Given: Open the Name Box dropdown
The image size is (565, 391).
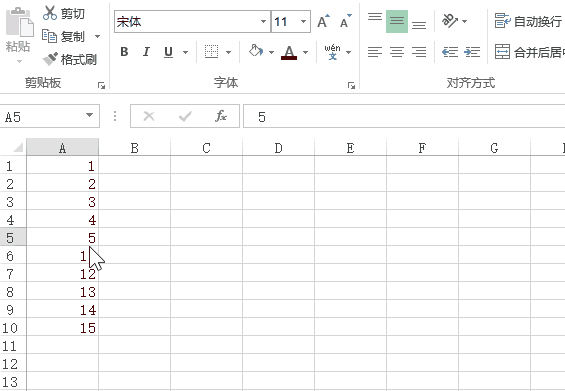Looking at the screenshot, I should coord(89,115).
